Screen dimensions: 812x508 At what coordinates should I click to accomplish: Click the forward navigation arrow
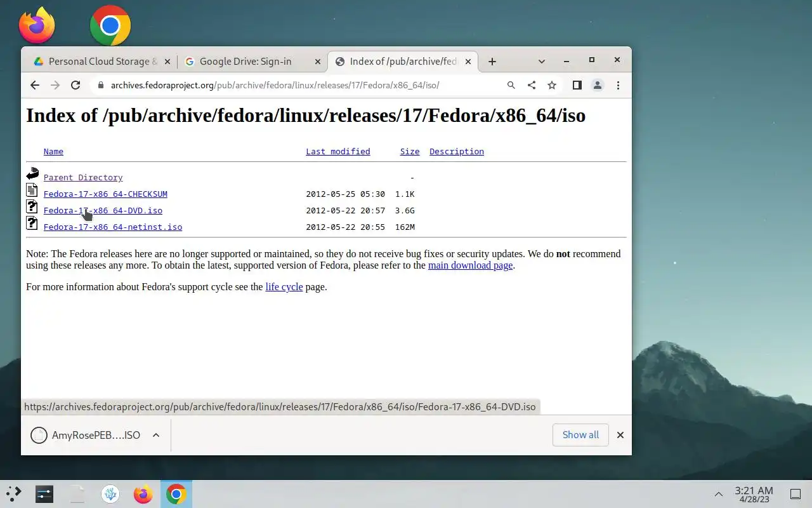click(55, 85)
